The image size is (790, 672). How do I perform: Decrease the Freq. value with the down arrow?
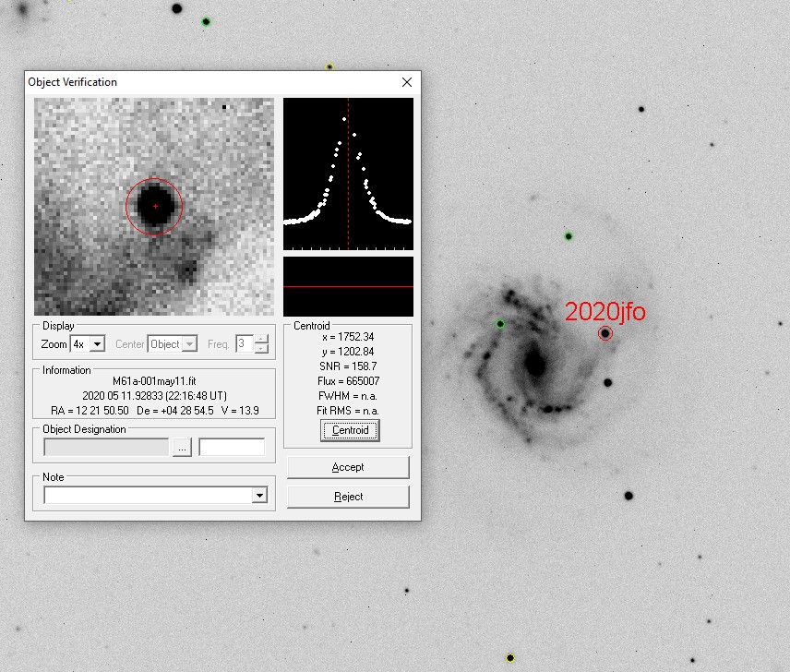click(x=262, y=349)
